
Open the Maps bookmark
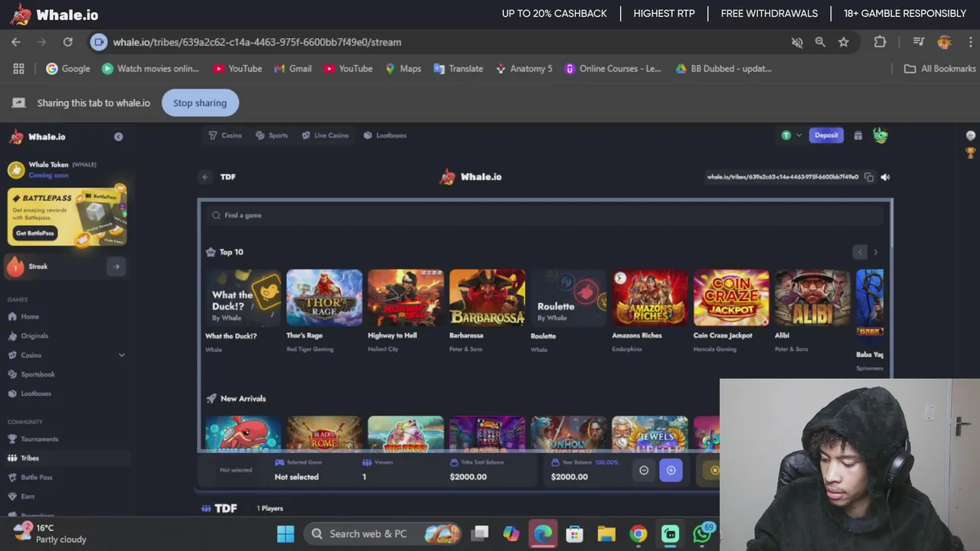point(403,69)
